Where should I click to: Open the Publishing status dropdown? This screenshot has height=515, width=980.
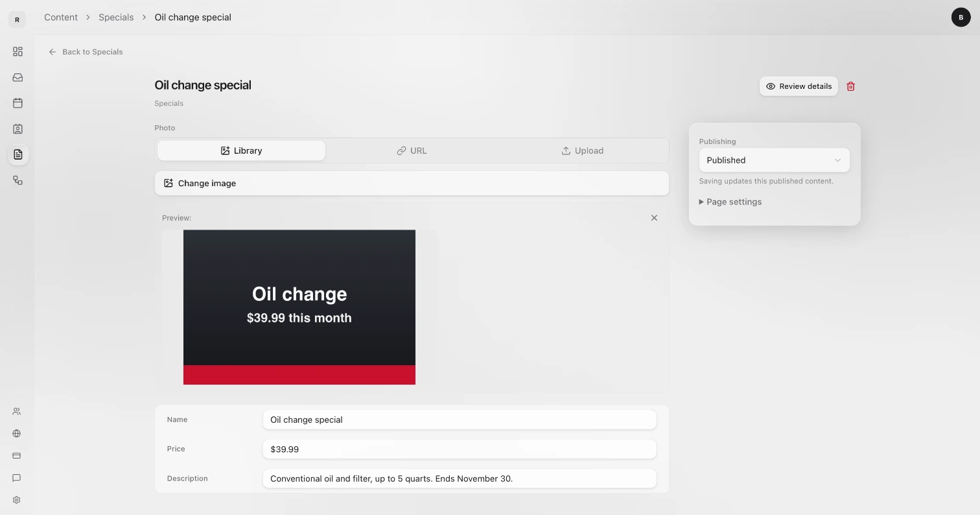(x=775, y=160)
